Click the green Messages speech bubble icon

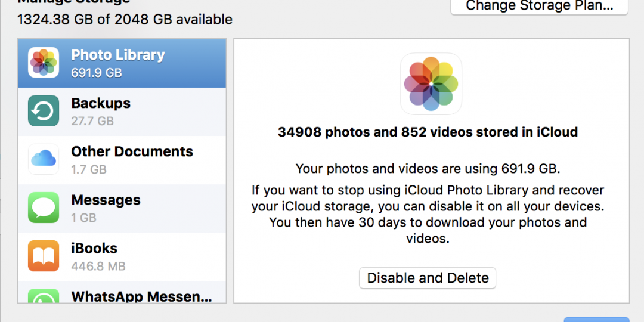[x=44, y=208]
